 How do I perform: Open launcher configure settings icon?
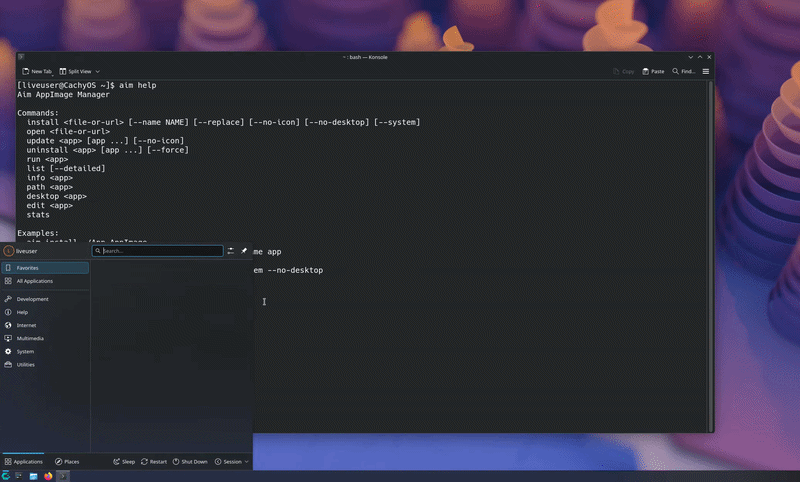click(x=231, y=250)
